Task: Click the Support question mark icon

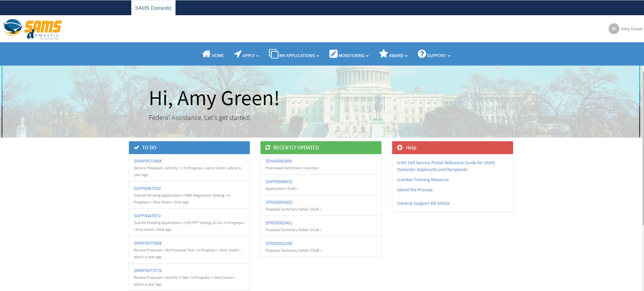Action: pos(422,54)
